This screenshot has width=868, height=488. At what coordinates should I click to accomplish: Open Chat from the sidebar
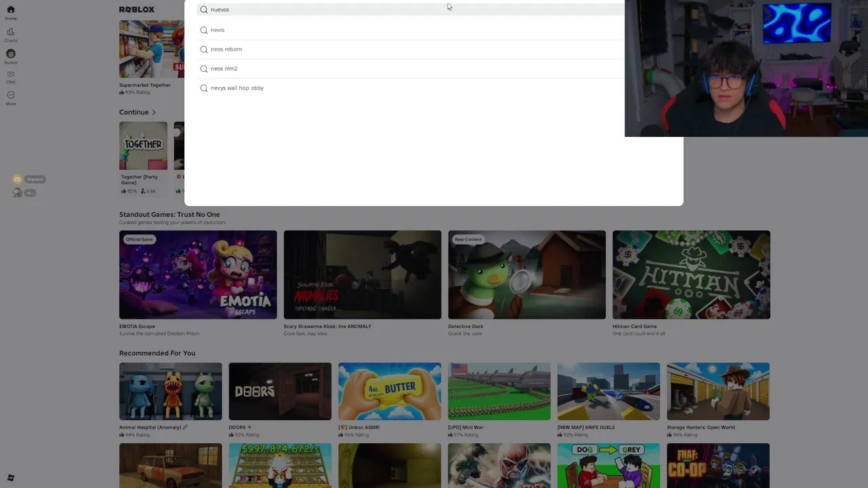pyautogui.click(x=10, y=77)
